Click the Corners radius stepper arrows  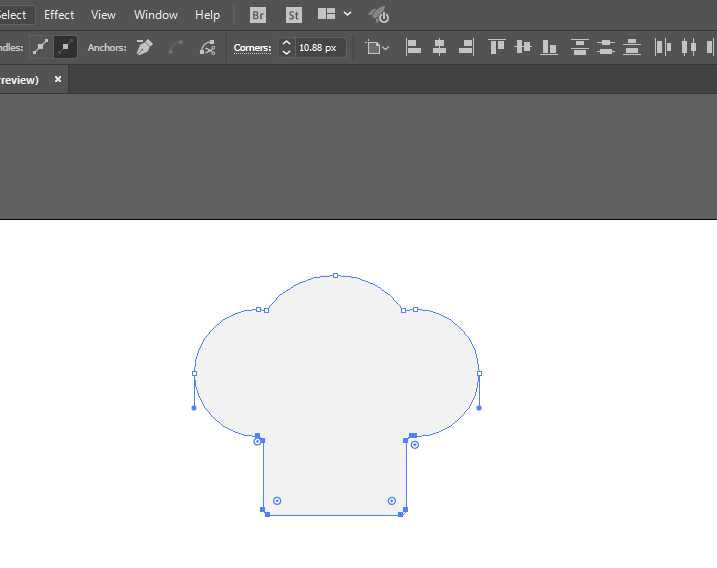click(286, 47)
